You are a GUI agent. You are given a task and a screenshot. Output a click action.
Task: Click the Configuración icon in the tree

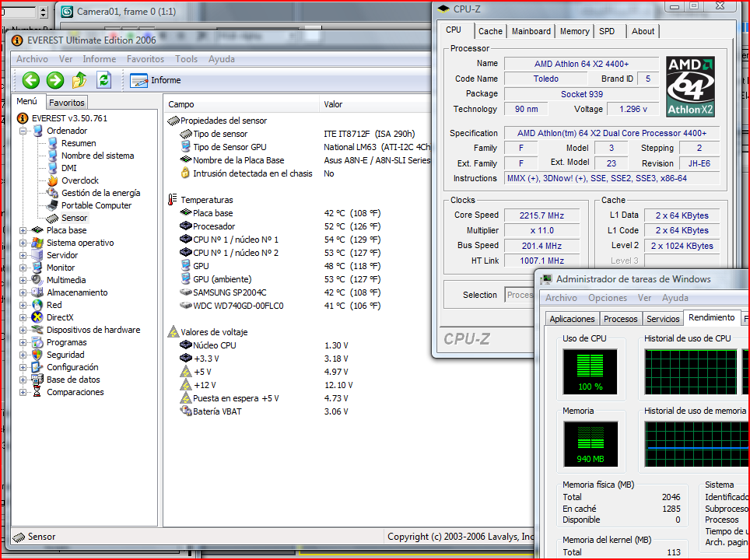click(x=37, y=367)
